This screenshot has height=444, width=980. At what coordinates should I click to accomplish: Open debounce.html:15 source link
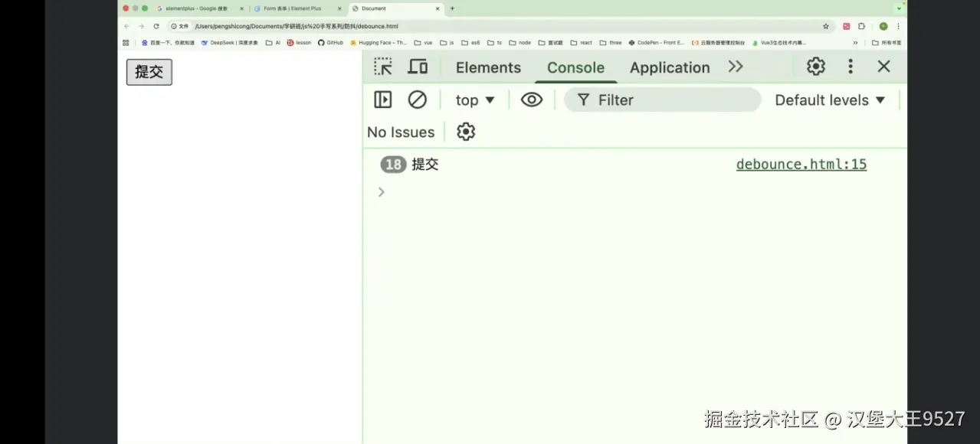pyautogui.click(x=801, y=164)
